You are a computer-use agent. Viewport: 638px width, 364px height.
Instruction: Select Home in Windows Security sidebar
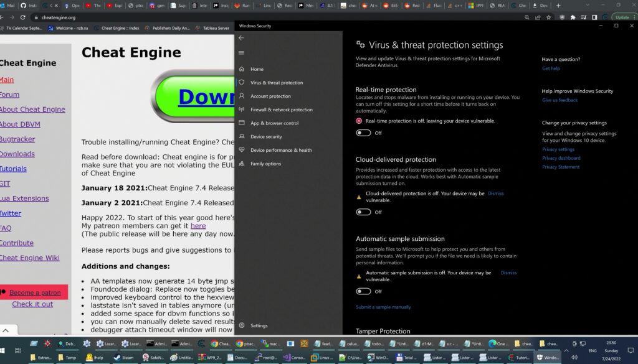(x=257, y=69)
